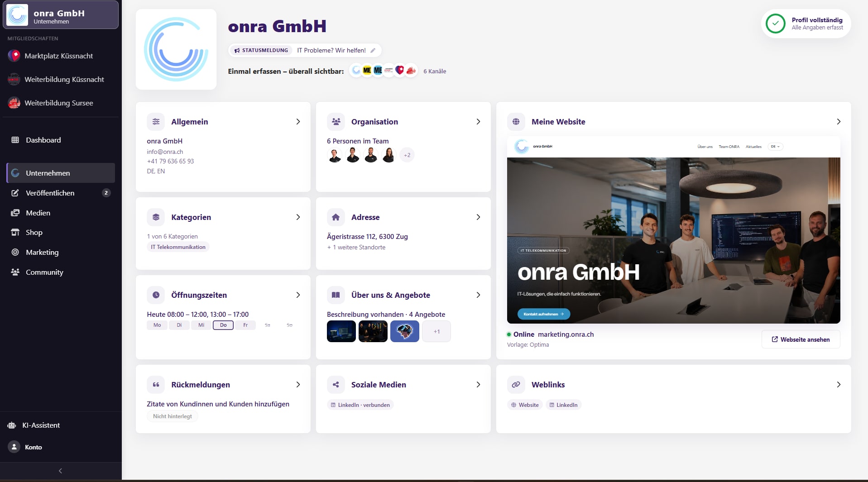Select the Mo day chip in Öffnungszeiten
This screenshot has height=482, width=868.
157,325
